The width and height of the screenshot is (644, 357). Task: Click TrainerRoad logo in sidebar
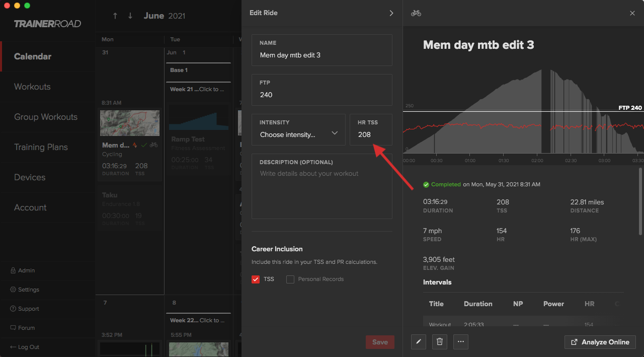click(47, 24)
